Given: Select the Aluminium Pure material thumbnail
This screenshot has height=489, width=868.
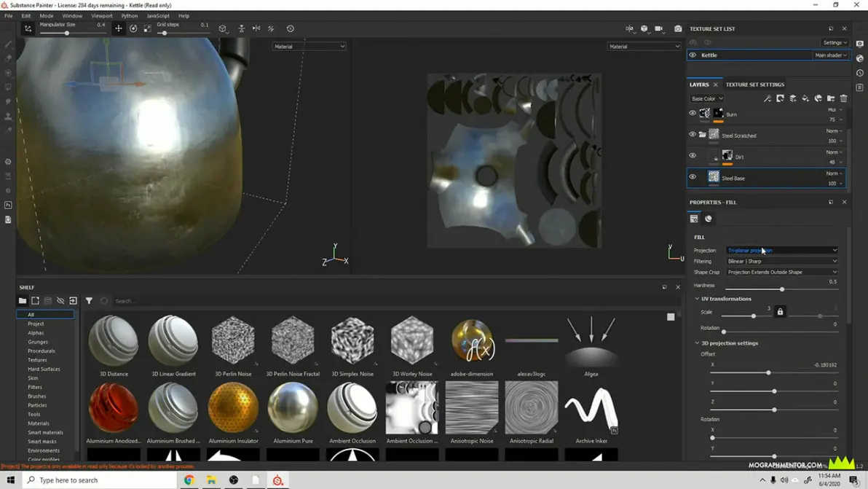Looking at the screenshot, I should click(x=293, y=407).
